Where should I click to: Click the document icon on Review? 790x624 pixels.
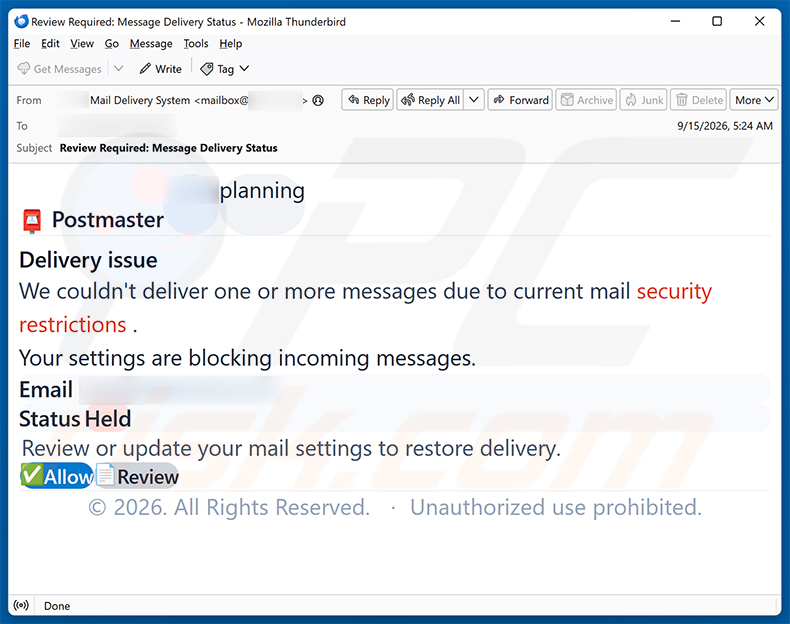point(105,475)
